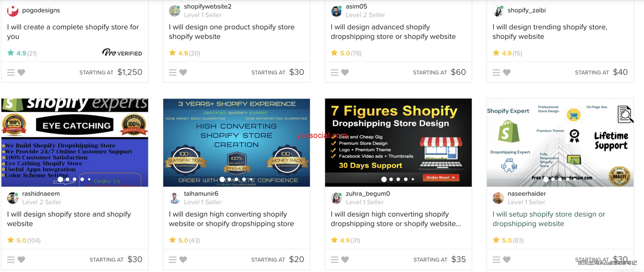Open 'I will create a complete shopify store' gig

point(73,31)
